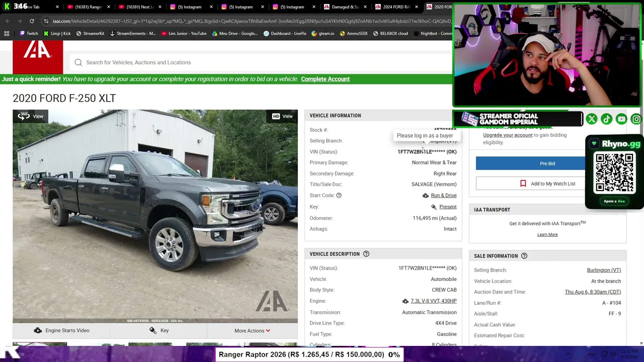Open the HD View badge on the photo
The image size is (644, 362).
282,116
